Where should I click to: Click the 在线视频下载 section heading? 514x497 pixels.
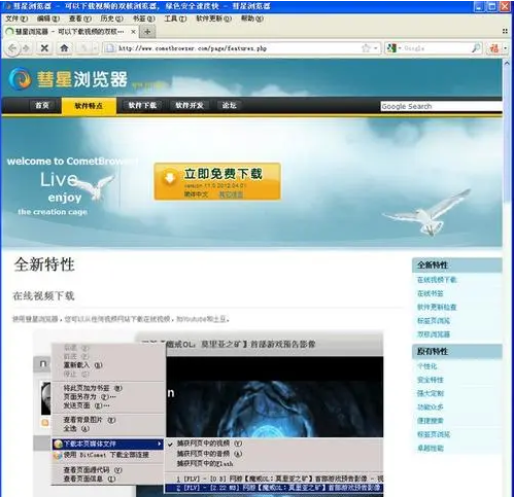pyautogui.click(x=44, y=296)
